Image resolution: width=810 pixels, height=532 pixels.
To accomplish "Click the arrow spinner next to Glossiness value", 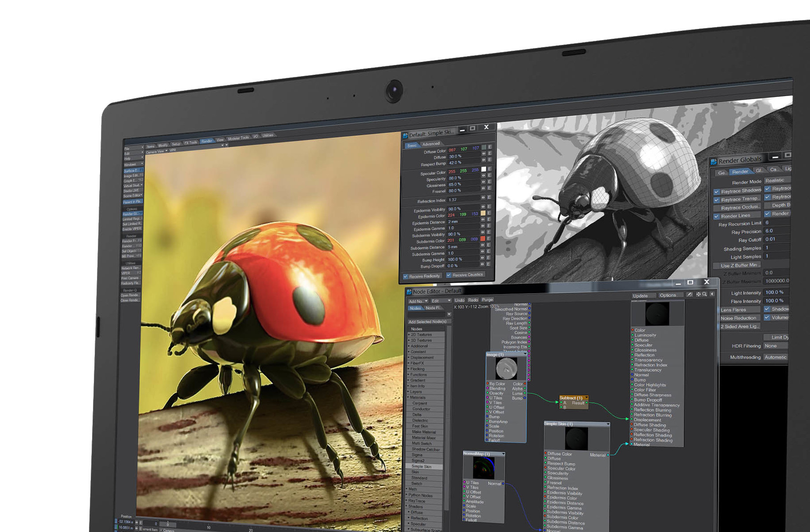I will tap(484, 182).
